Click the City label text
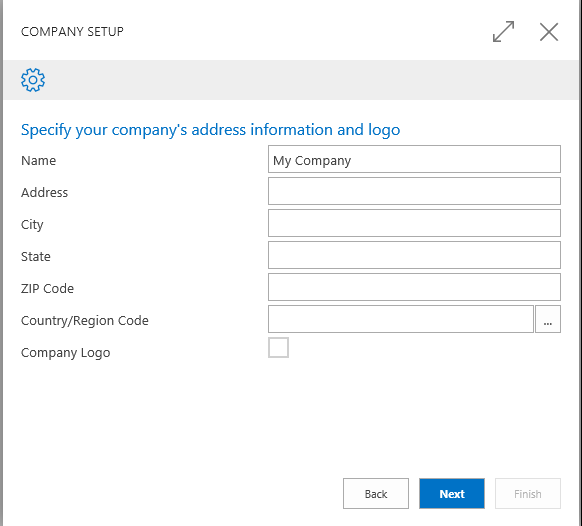This screenshot has height=526, width=582. [32, 225]
